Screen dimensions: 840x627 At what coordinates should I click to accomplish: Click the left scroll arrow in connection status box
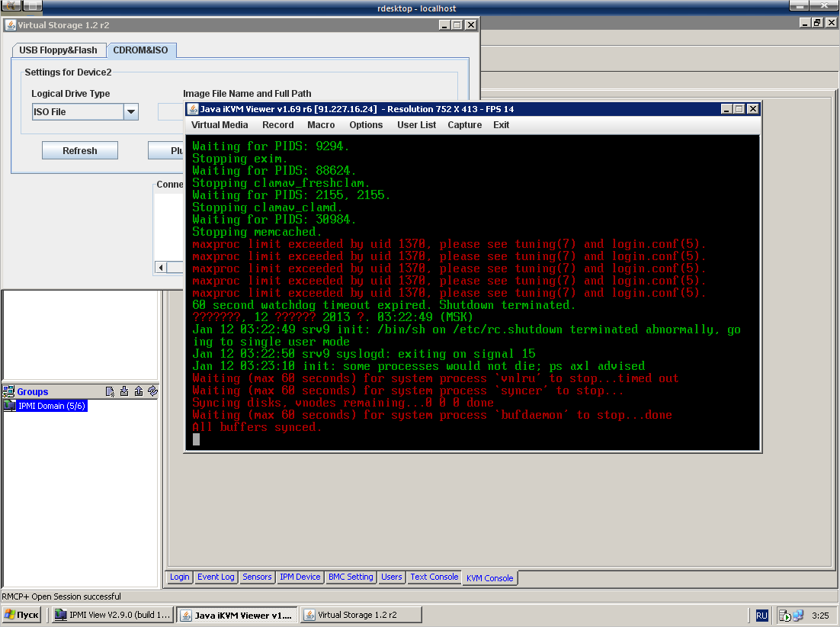click(x=161, y=268)
